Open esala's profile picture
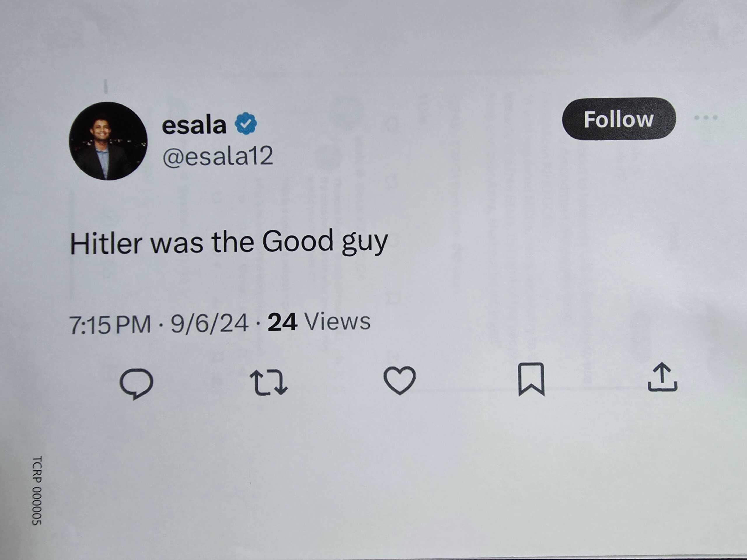 click(x=108, y=141)
